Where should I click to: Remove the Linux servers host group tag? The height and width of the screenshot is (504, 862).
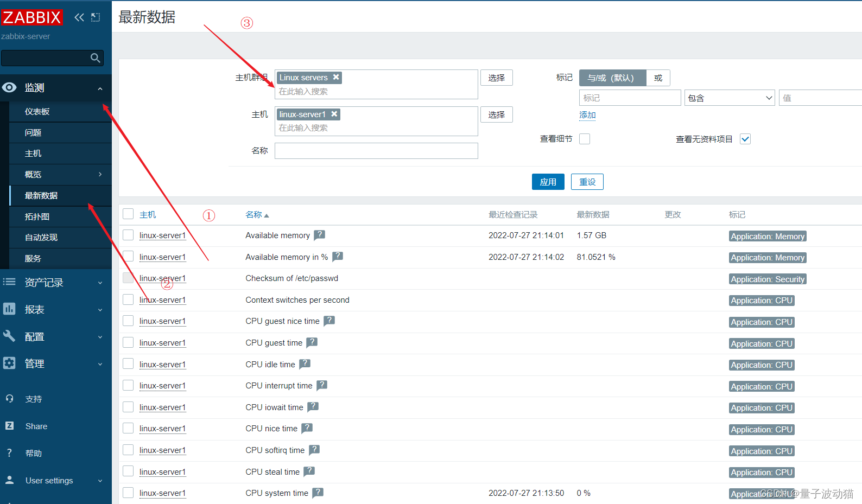coord(336,77)
